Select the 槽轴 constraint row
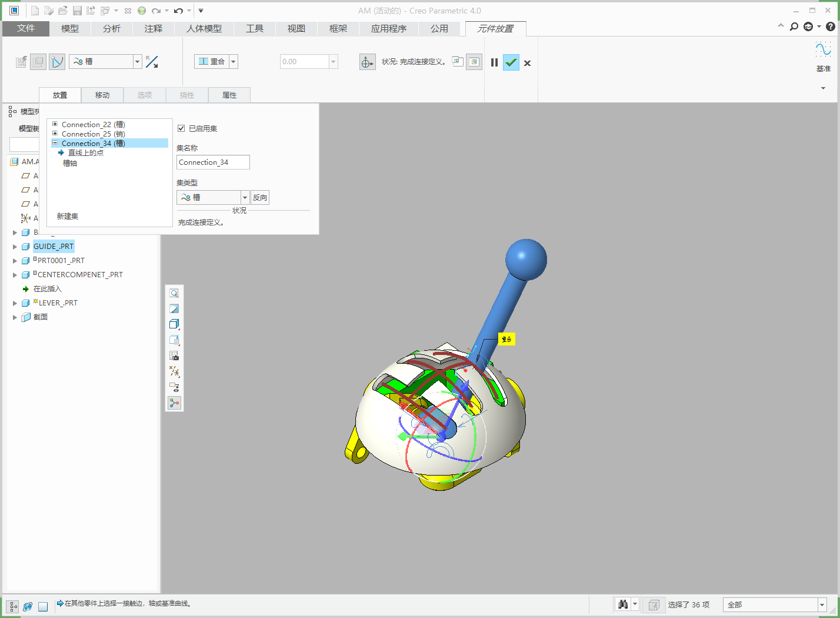 pos(70,163)
